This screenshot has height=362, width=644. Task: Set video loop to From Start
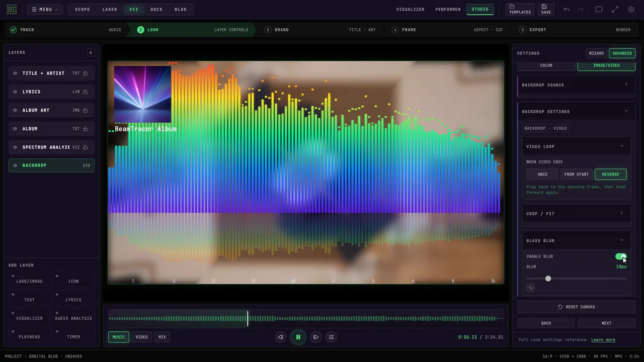point(577,174)
